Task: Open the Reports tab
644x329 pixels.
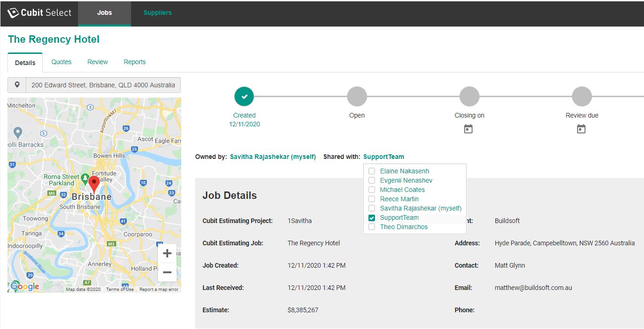Action: tap(134, 62)
